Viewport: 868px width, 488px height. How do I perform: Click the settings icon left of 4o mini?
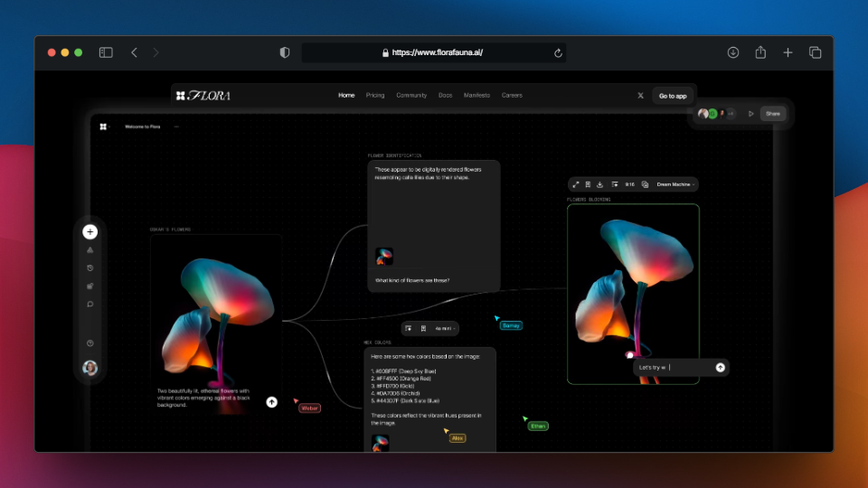[x=409, y=329]
